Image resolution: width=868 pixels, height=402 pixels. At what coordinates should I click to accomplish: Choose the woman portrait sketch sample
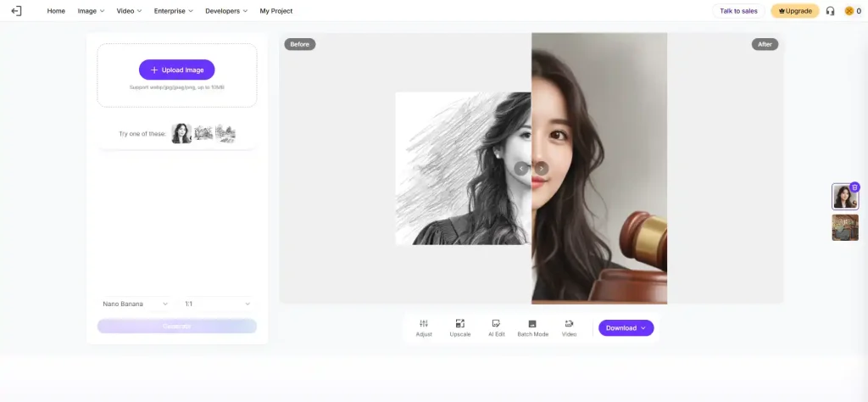click(181, 133)
